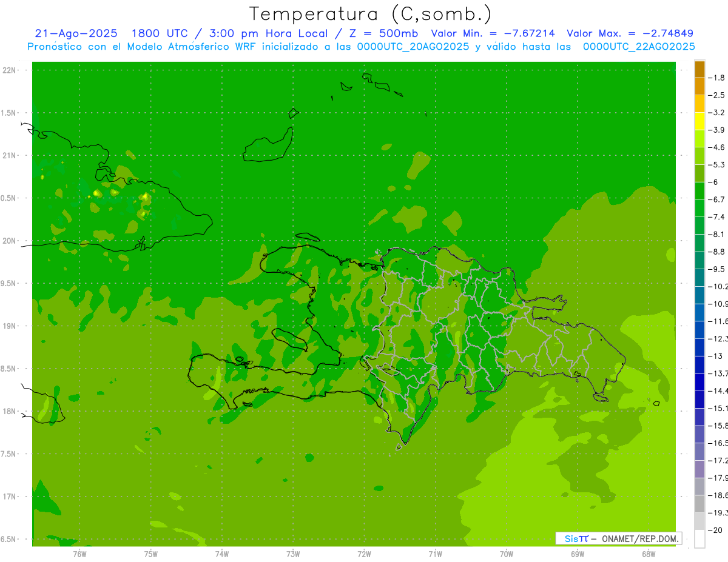Click the 72W longitude axis label
This screenshot has height=562, width=728.
[x=364, y=554]
